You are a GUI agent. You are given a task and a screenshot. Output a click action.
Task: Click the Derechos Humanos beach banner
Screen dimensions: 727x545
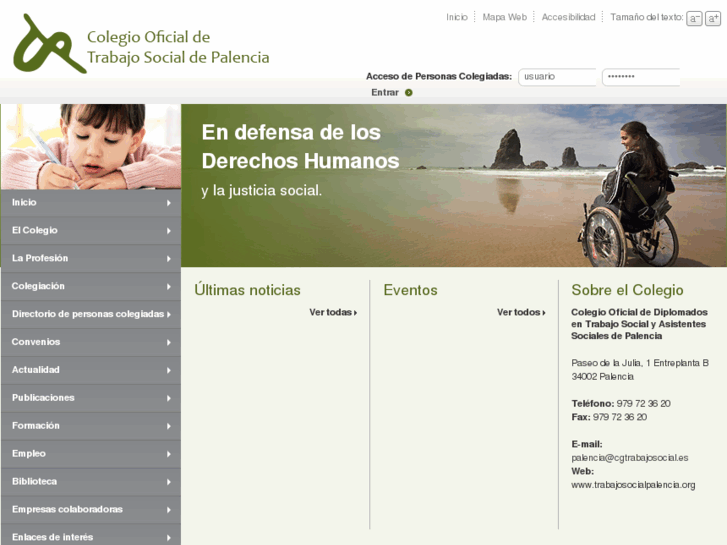[453, 186]
